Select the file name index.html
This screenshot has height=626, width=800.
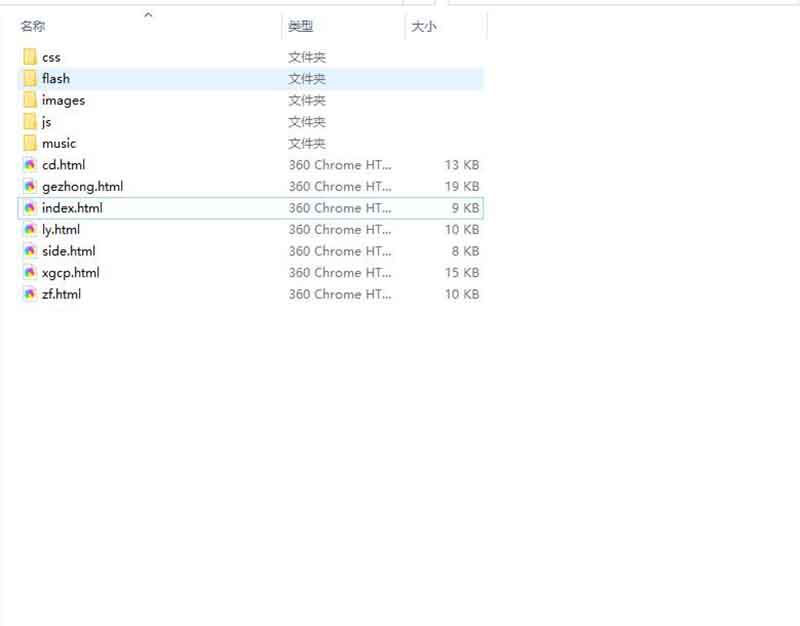(72, 208)
